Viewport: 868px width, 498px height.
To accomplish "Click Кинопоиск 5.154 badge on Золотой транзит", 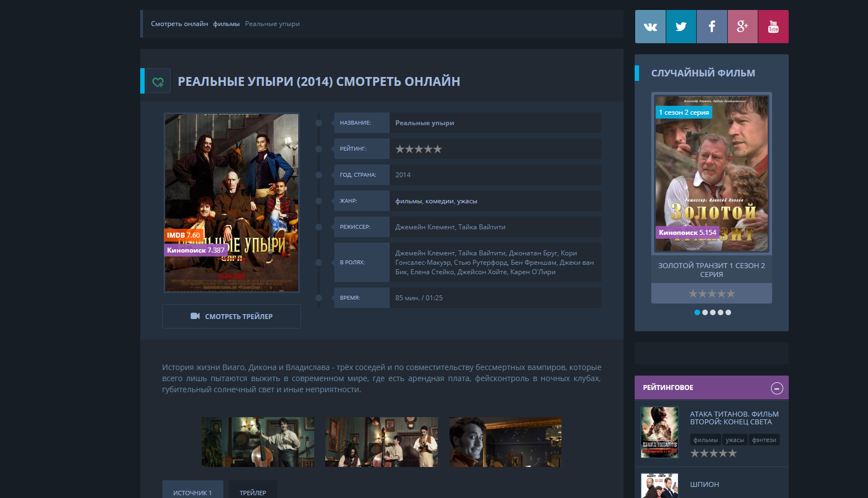I will pos(687,233).
